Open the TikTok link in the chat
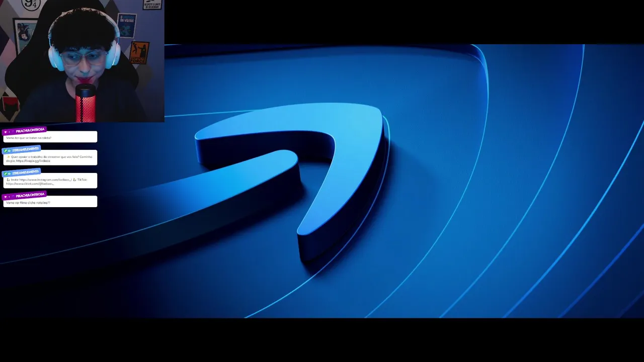 pyautogui.click(x=30, y=184)
